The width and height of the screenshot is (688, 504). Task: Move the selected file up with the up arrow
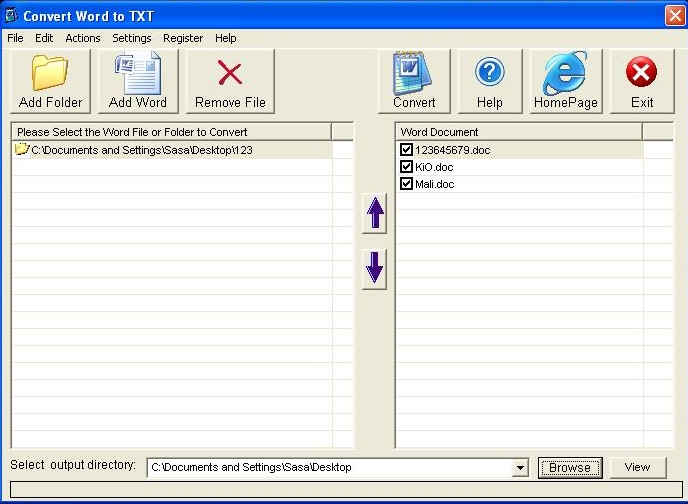[x=375, y=213]
